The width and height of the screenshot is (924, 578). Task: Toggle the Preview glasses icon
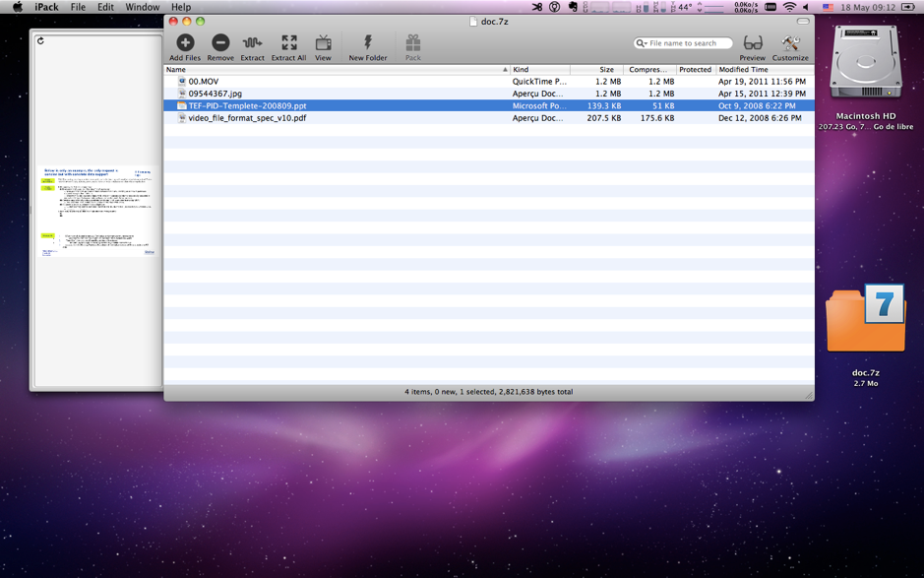[753, 42]
